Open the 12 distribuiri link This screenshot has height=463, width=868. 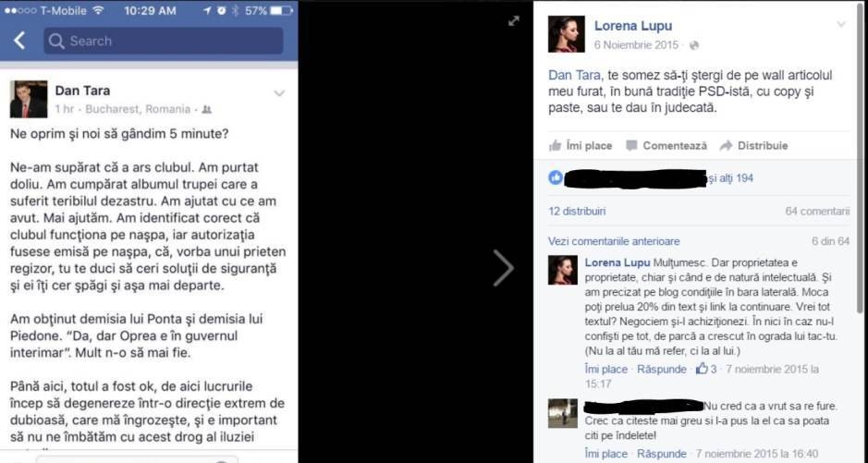[x=577, y=212]
